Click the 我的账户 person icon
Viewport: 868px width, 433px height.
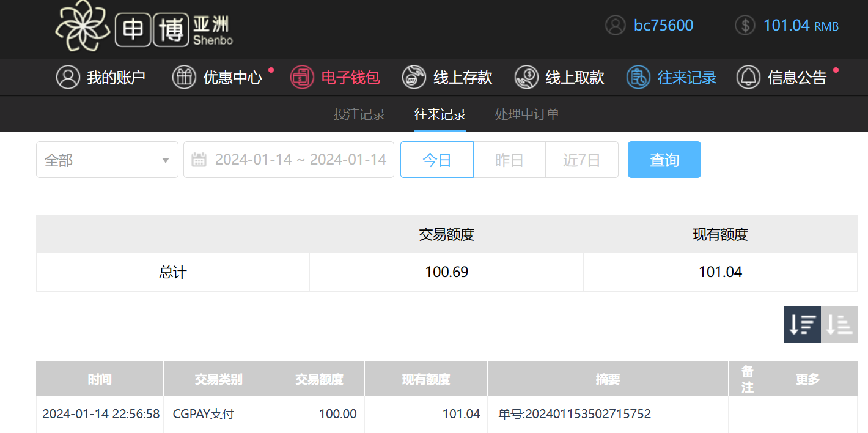[68, 77]
